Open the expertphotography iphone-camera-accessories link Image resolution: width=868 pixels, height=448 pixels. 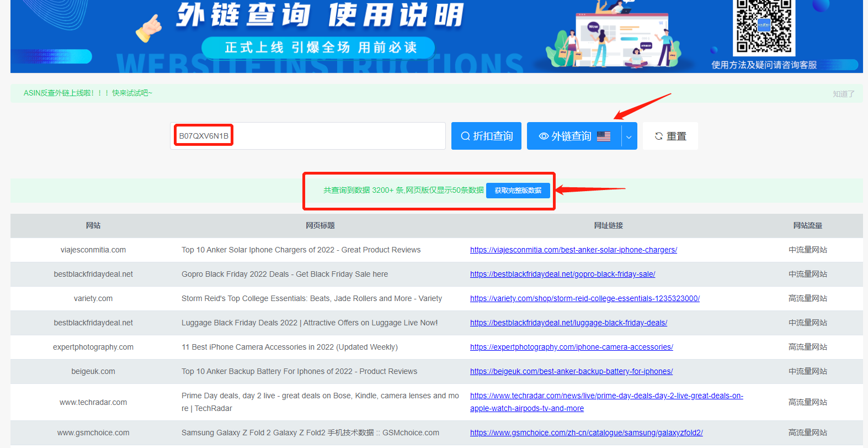pos(572,347)
